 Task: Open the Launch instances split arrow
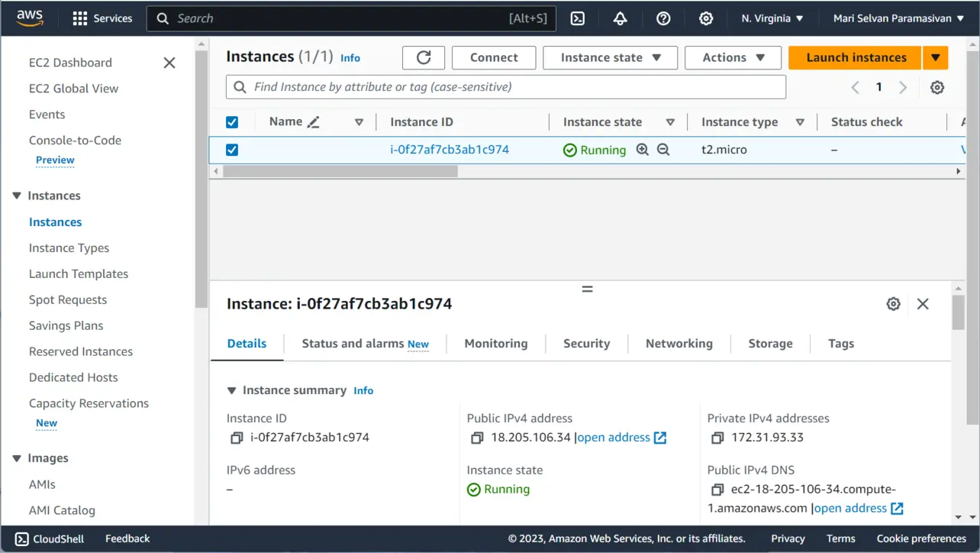click(x=936, y=57)
